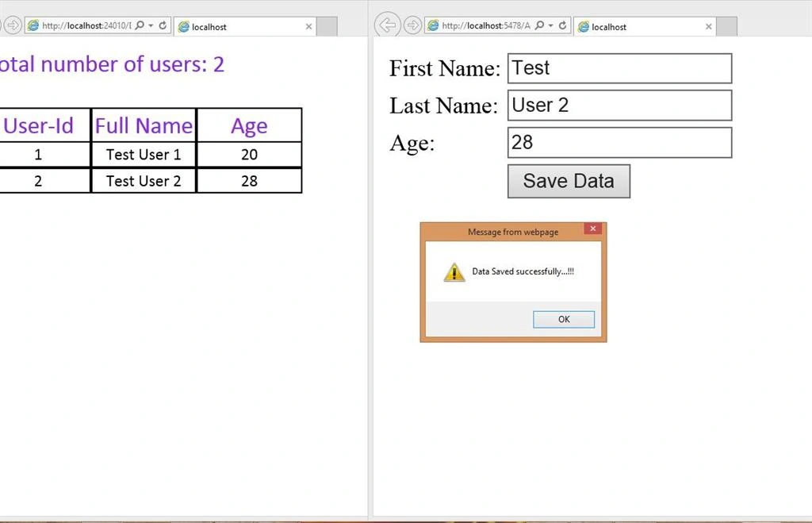
Task: Click the Last Name input field
Action: 619,106
